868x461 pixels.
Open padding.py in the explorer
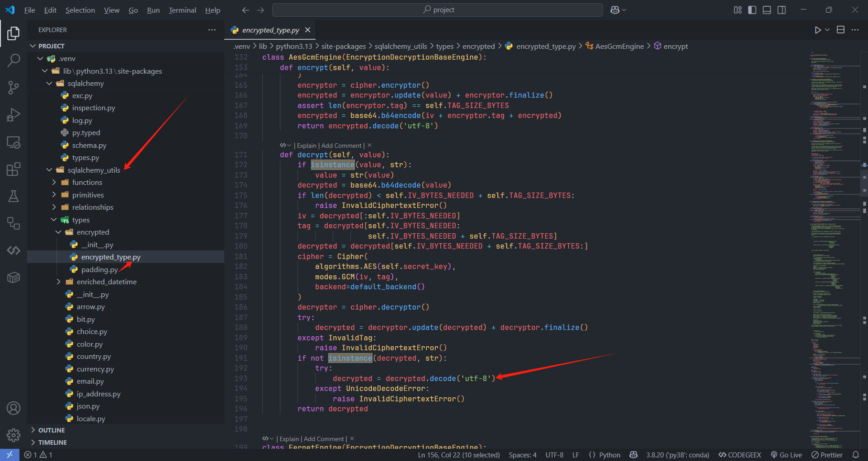click(x=99, y=270)
